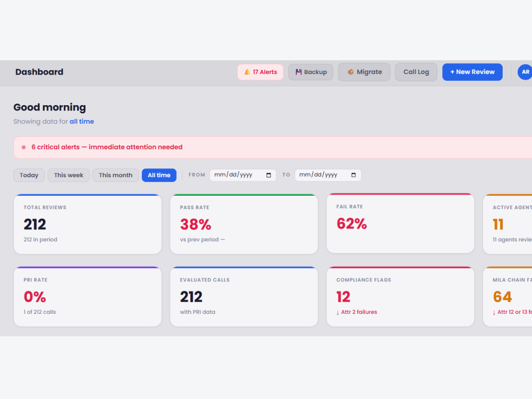
Task: Open the FROM date calendar picker icon
Action: point(269,175)
